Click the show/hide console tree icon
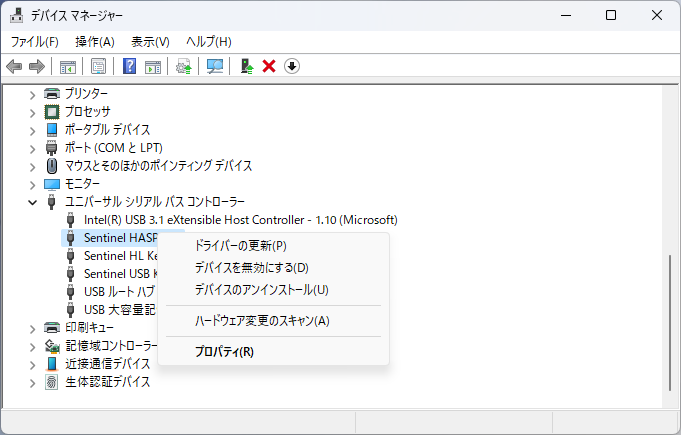Viewport: 681px width, 435px height. pyautogui.click(x=68, y=66)
